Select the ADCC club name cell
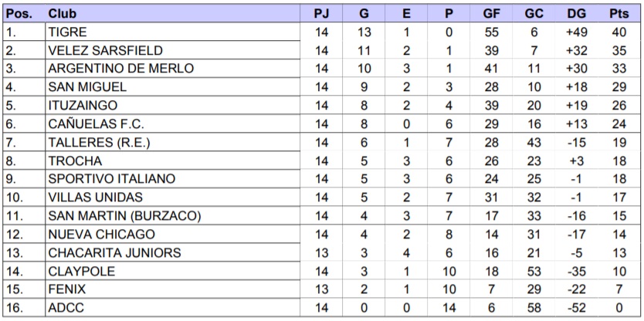 pos(65,307)
